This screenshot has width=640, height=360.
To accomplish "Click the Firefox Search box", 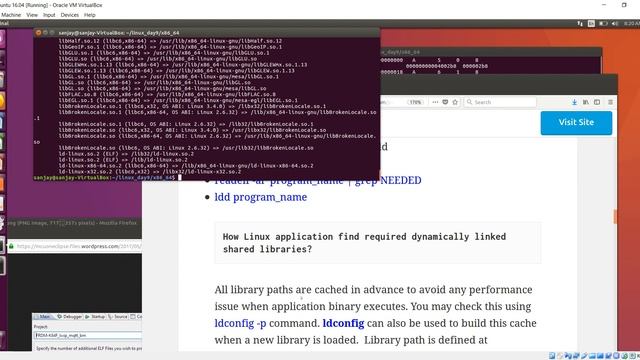I will point(500,102).
